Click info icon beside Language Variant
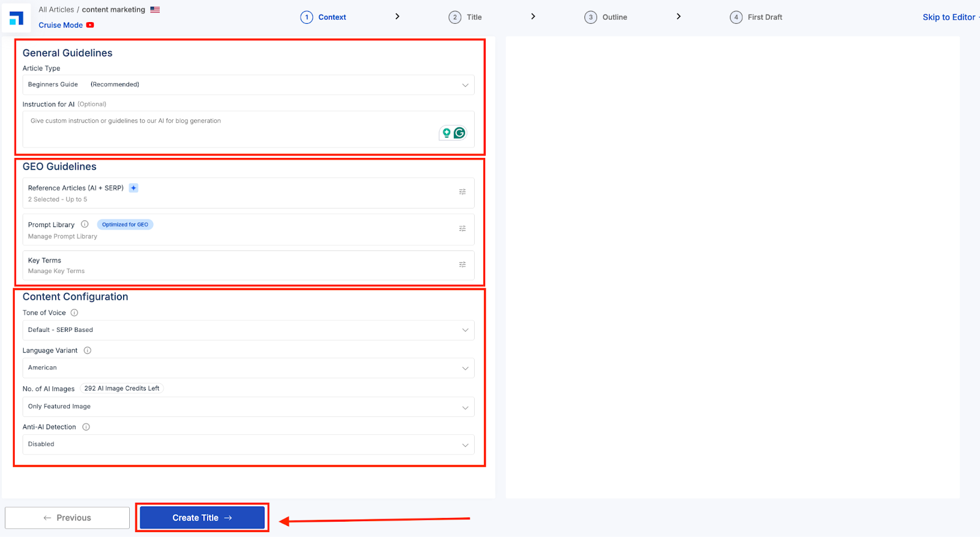Screen dimensions: 980x537 pyautogui.click(x=88, y=350)
